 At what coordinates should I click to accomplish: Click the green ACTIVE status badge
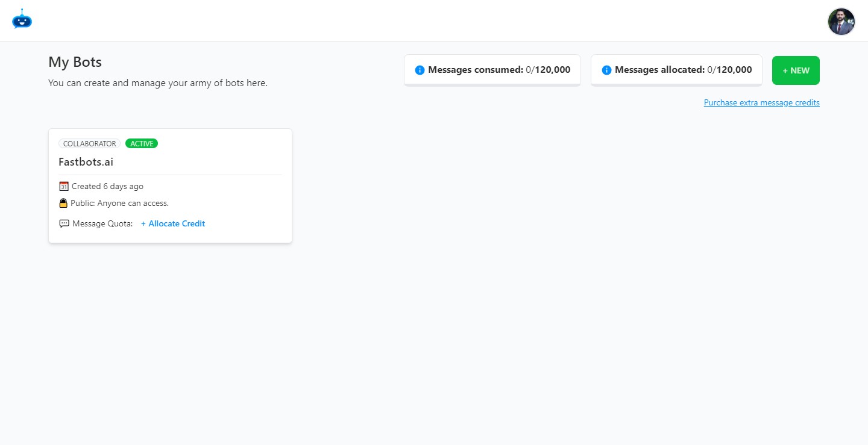(142, 144)
